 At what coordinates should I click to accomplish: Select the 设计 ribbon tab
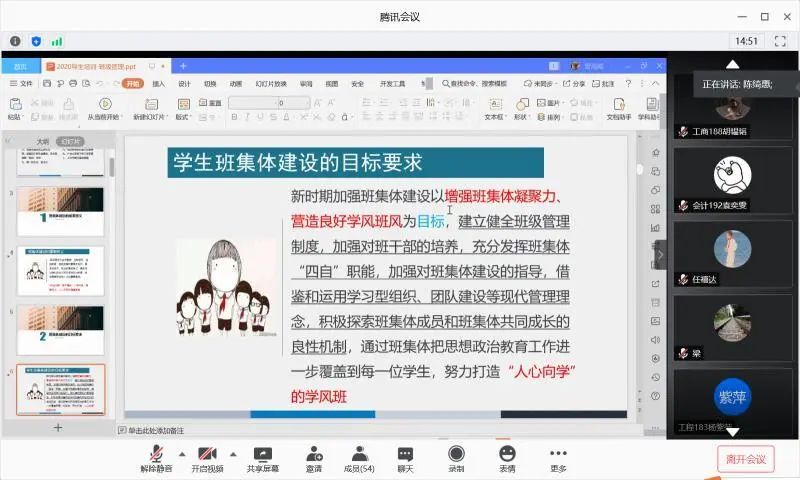click(184, 84)
